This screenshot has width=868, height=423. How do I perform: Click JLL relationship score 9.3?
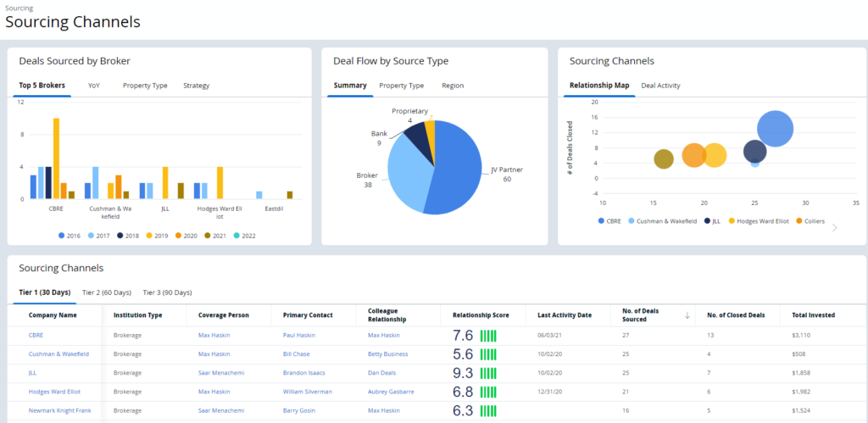[464, 373]
